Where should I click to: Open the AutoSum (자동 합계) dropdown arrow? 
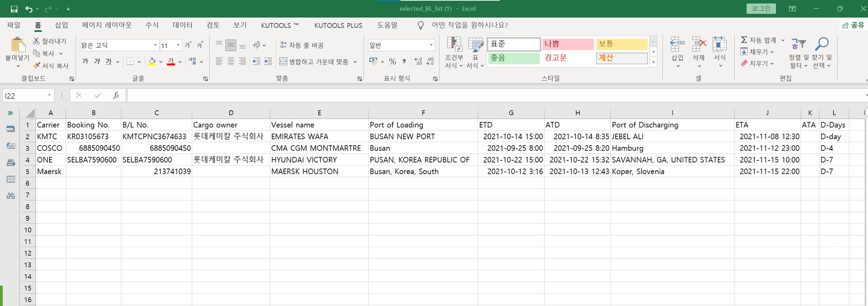pos(783,40)
